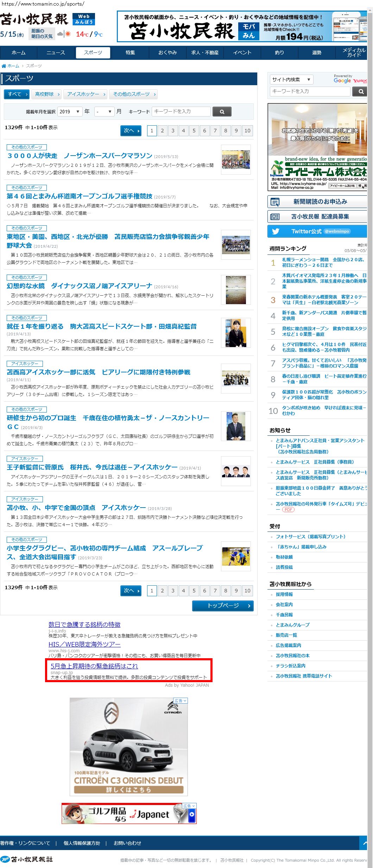The image size is (373, 868).
Task: Open 王子新監督に菅原氏 article link
Action: click(x=92, y=467)
